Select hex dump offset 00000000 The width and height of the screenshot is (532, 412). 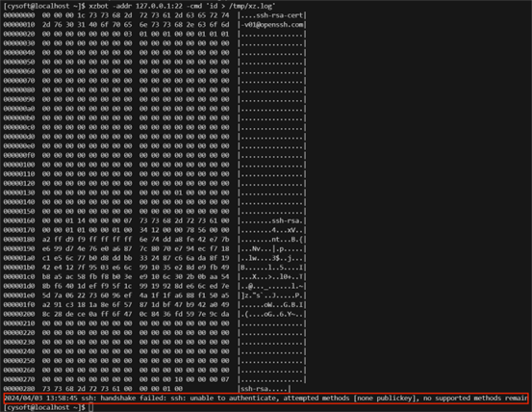[x=19, y=15]
